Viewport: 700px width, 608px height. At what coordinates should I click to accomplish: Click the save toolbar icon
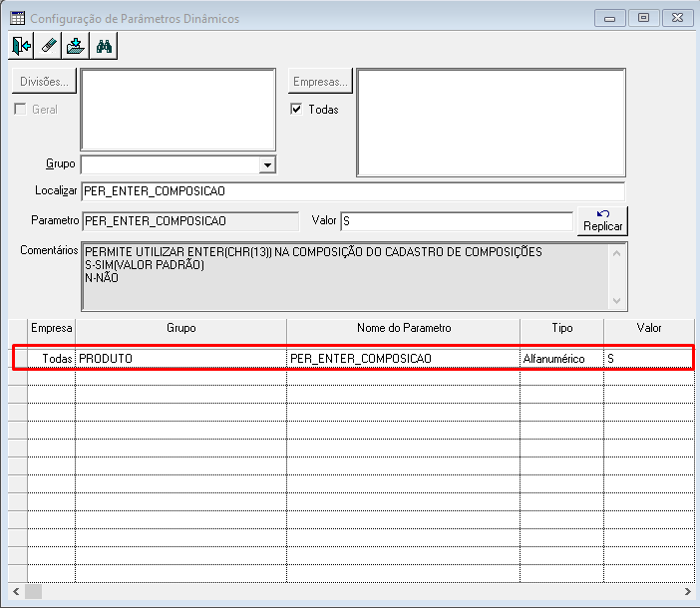coord(76,46)
